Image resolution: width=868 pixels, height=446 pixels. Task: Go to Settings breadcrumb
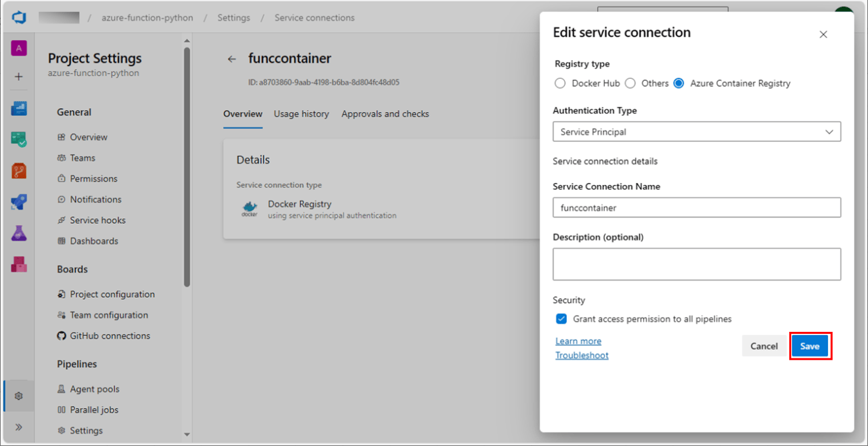point(234,17)
